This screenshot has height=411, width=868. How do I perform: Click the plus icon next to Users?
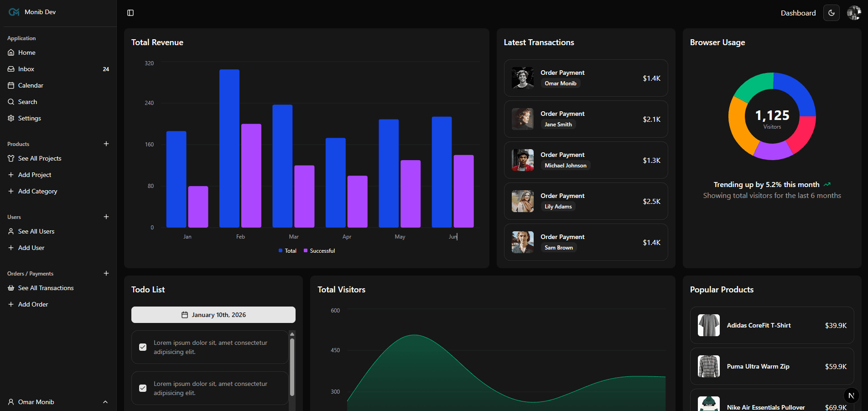click(x=106, y=217)
